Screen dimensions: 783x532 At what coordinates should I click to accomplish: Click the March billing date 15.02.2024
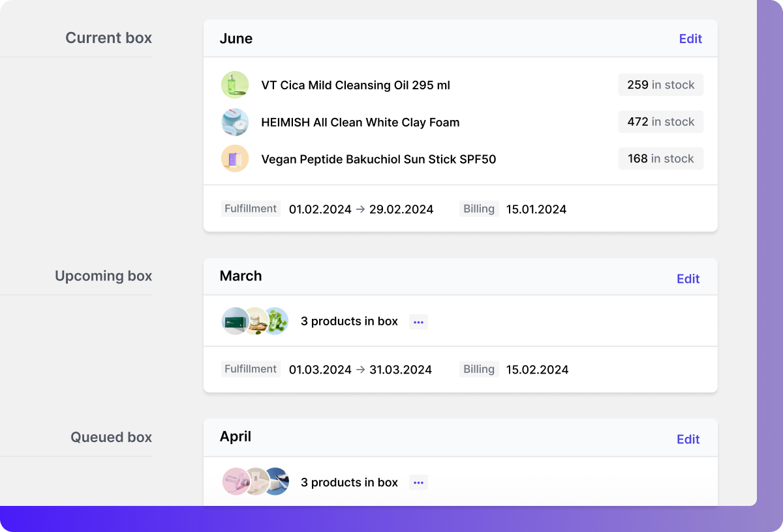[537, 369]
